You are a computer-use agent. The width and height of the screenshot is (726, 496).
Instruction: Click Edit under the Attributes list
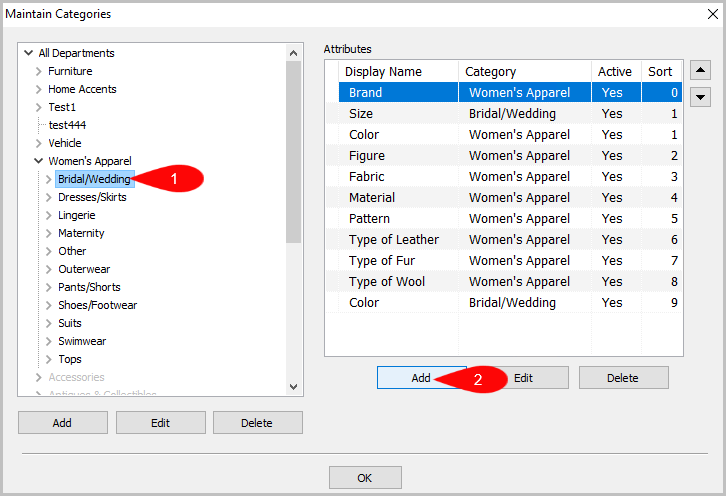tap(524, 378)
